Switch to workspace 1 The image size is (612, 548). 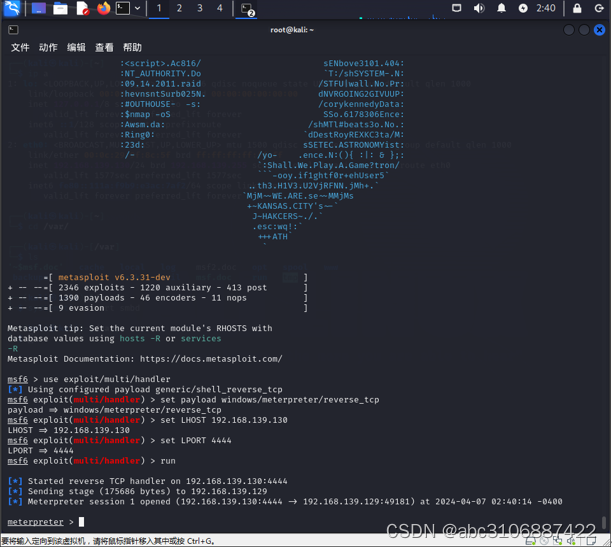(159, 8)
